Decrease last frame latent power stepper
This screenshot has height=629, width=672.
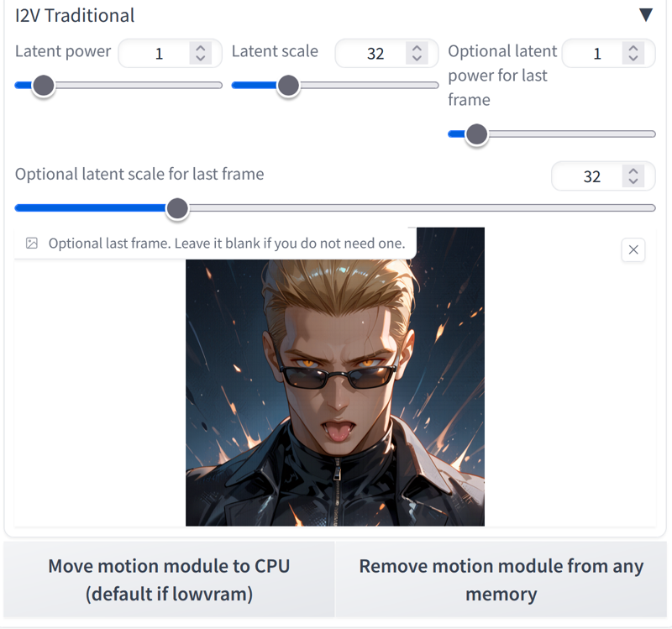[x=633, y=59]
